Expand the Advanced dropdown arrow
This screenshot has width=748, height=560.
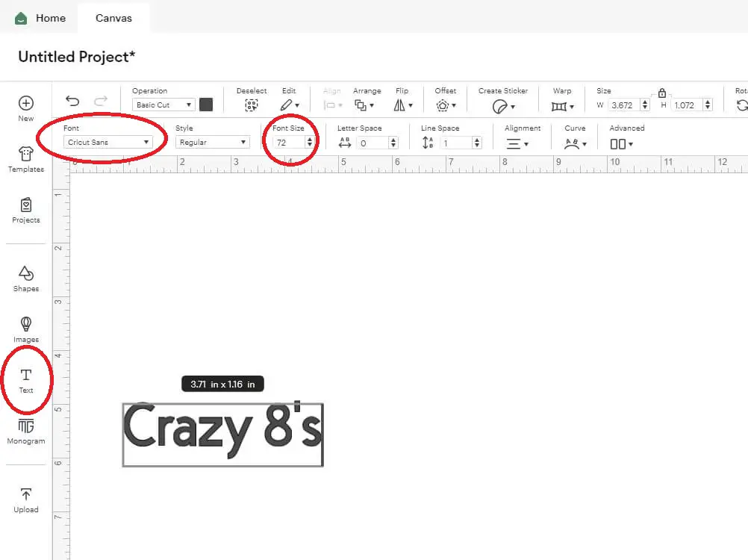[x=631, y=144]
